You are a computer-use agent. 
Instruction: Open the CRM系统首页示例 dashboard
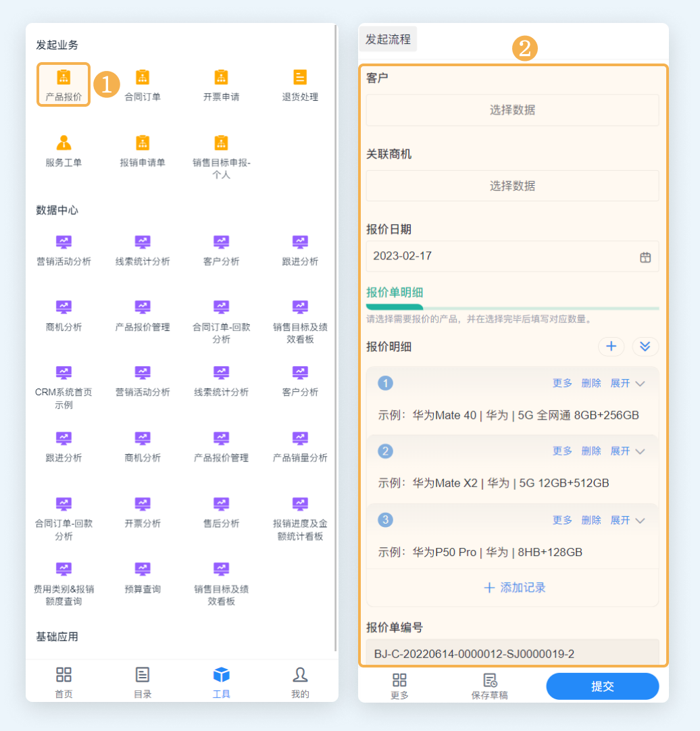click(64, 387)
